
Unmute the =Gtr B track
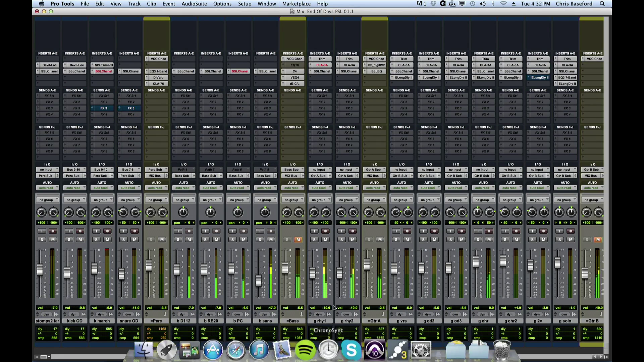[x=598, y=240]
